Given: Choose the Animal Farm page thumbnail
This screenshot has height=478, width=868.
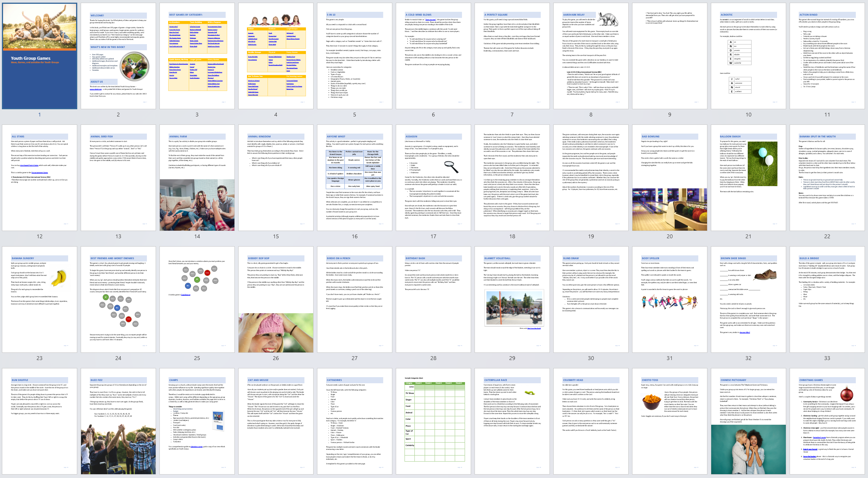Looking at the screenshot, I should (197, 178).
